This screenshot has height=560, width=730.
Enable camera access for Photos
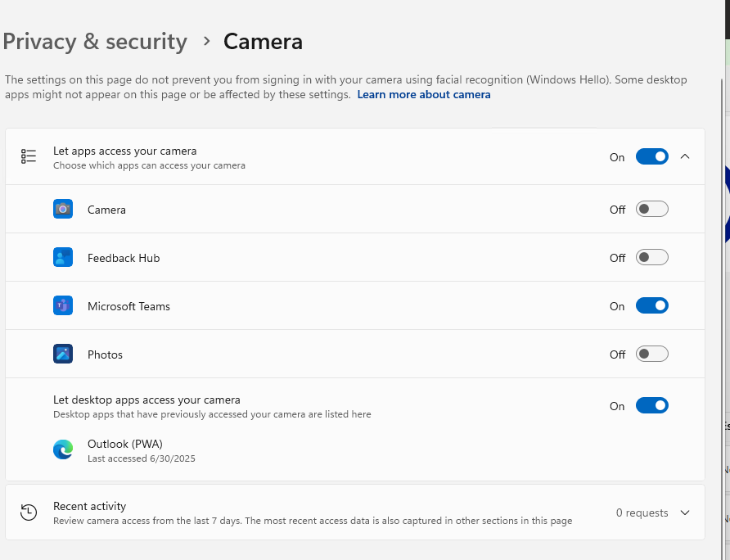651,354
